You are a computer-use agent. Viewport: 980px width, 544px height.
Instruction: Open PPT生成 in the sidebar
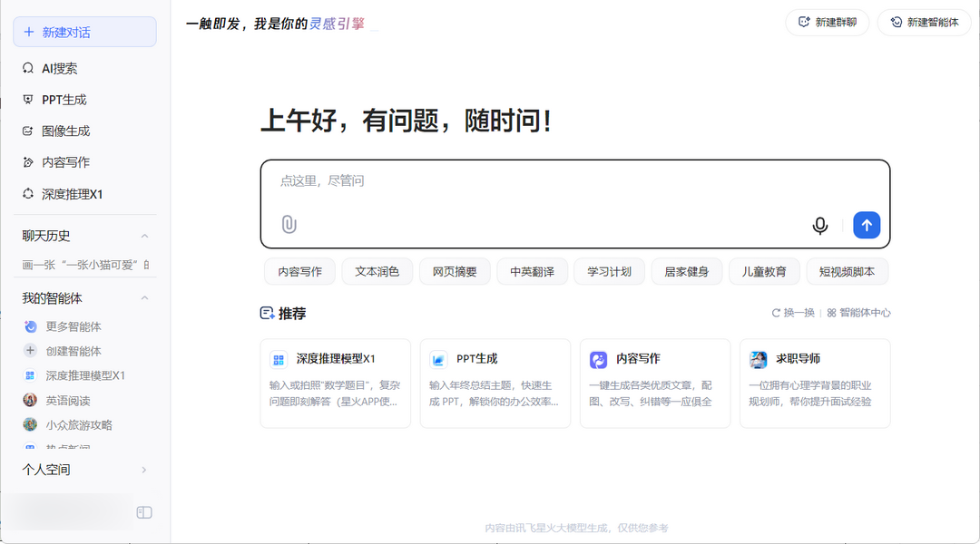(x=64, y=100)
